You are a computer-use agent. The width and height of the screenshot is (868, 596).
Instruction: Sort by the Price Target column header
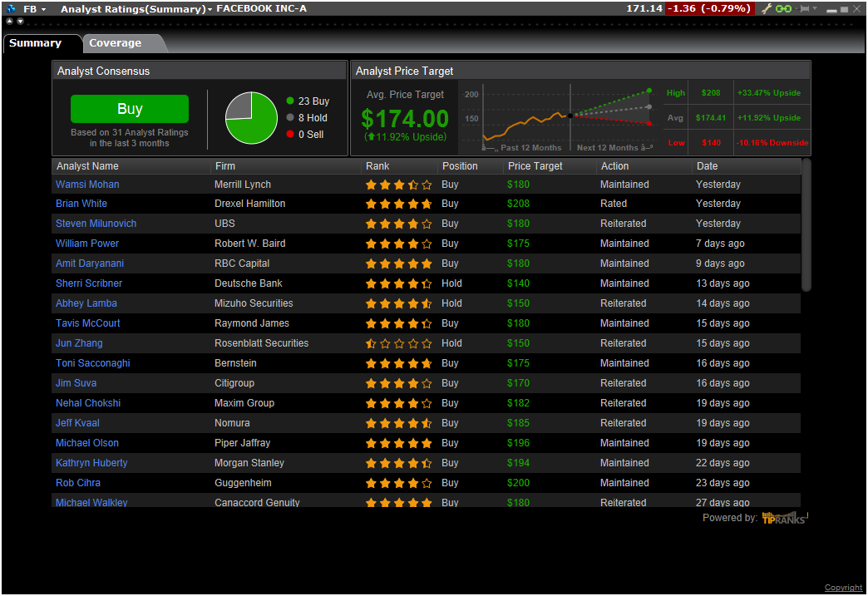point(535,166)
